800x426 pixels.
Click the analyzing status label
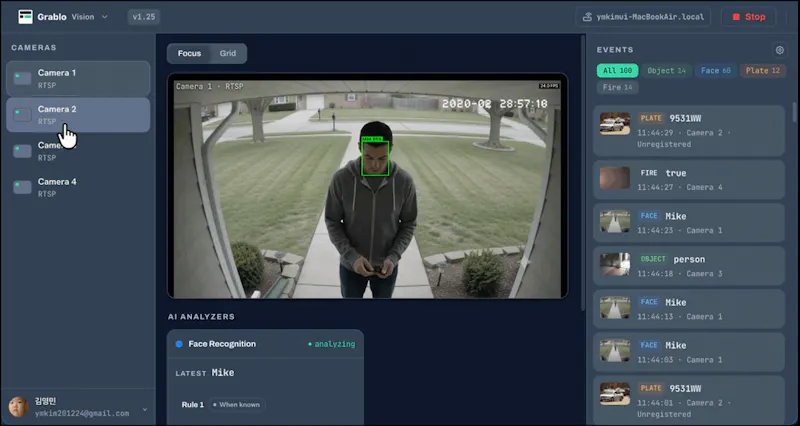(332, 344)
